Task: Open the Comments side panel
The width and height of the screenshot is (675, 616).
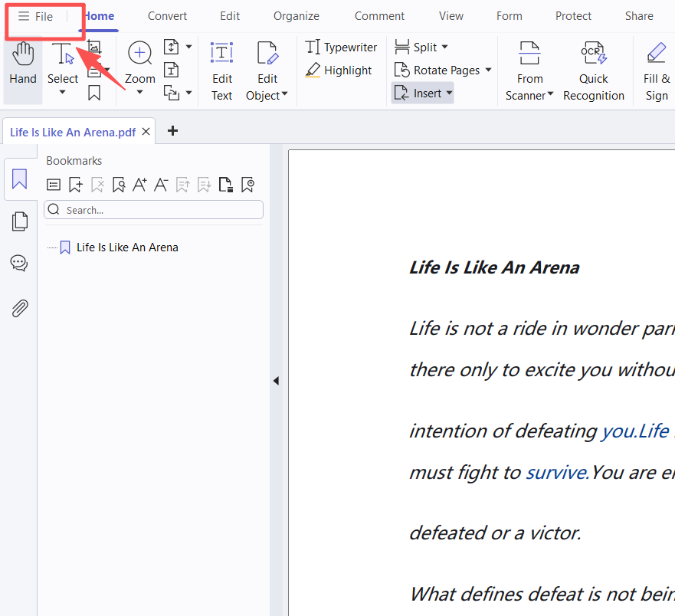Action: [x=19, y=264]
